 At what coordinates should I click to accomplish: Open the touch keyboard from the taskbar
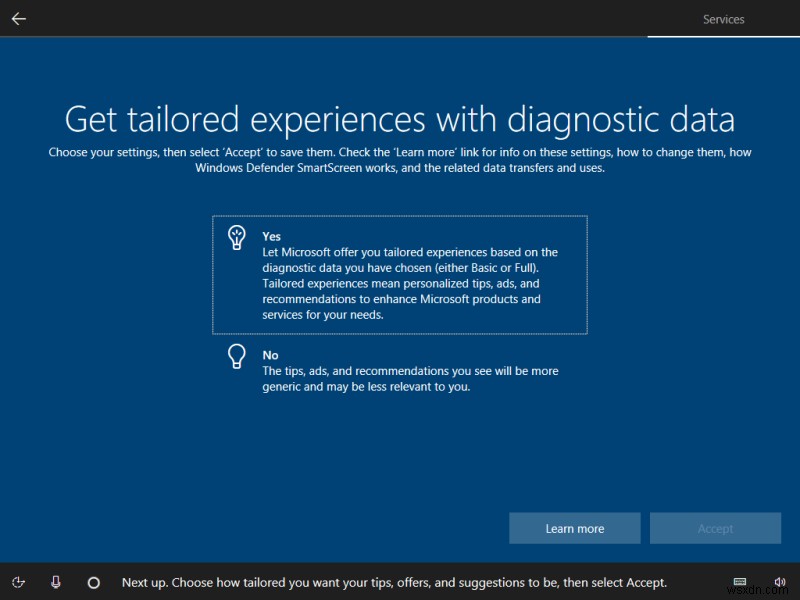click(x=740, y=581)
